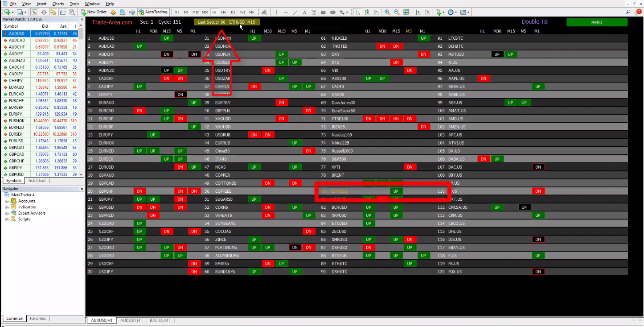The width and height of the screenshot is (644, 327).
Task: Toggle the chart shift icon
Action: pos(427,12)
